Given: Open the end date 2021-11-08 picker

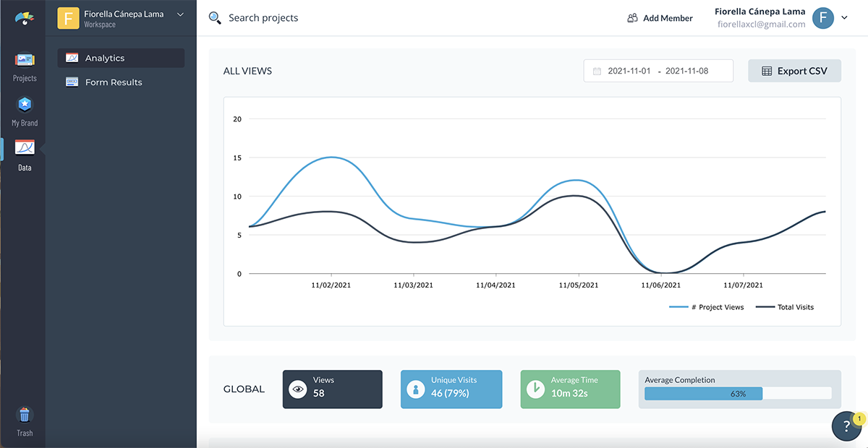Looking at the screenshot, I should coord(687,72).
